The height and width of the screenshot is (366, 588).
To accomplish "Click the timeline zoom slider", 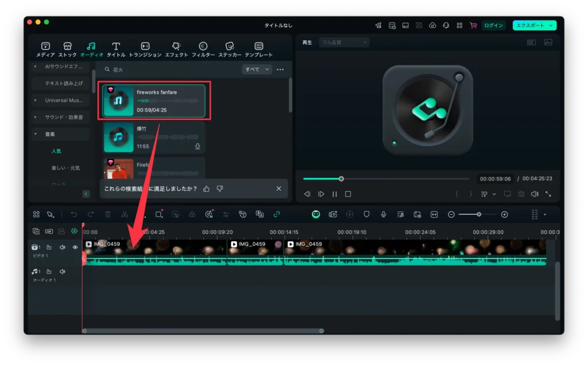I will pos(478,214).
